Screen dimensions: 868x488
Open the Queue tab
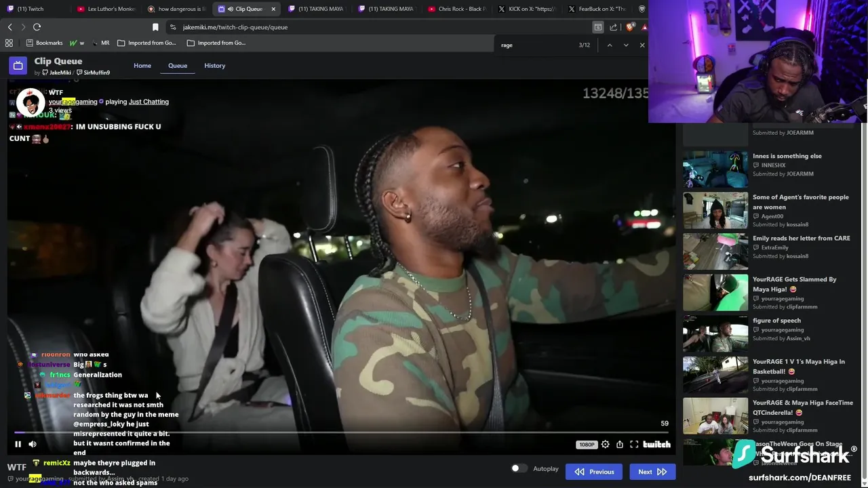178,66
